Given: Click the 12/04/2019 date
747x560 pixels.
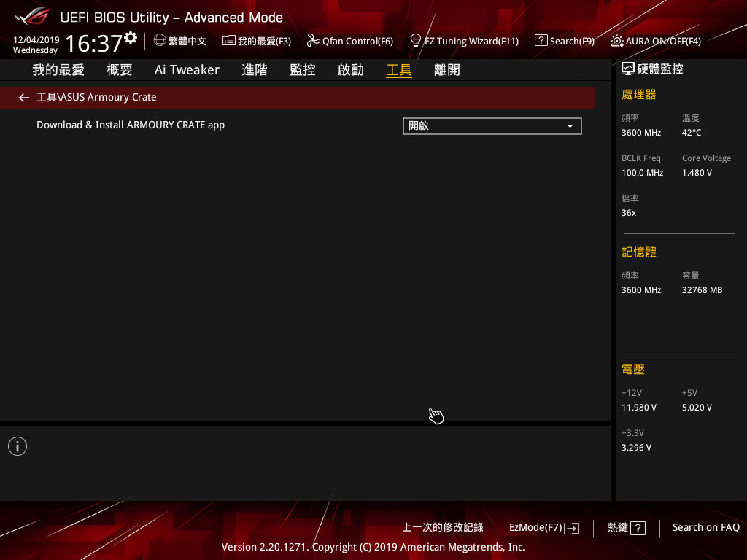Looking at the screenshot, I should pos(36,40).
